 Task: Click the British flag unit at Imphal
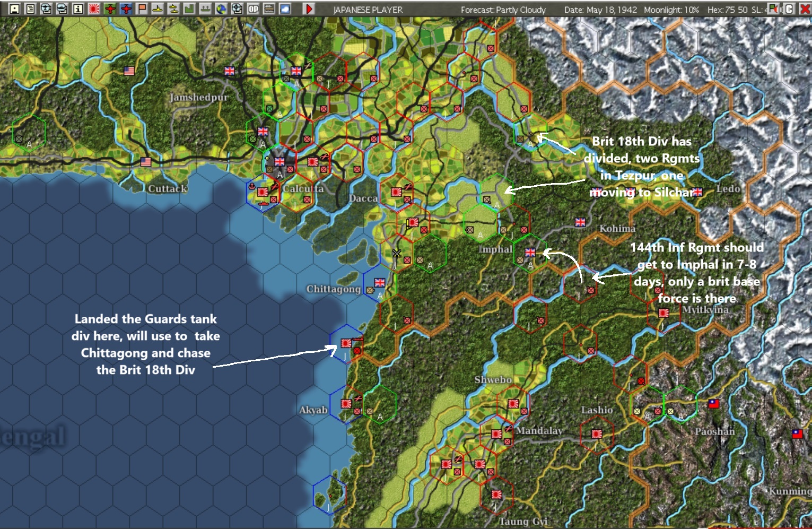click(x=530, y=252)
